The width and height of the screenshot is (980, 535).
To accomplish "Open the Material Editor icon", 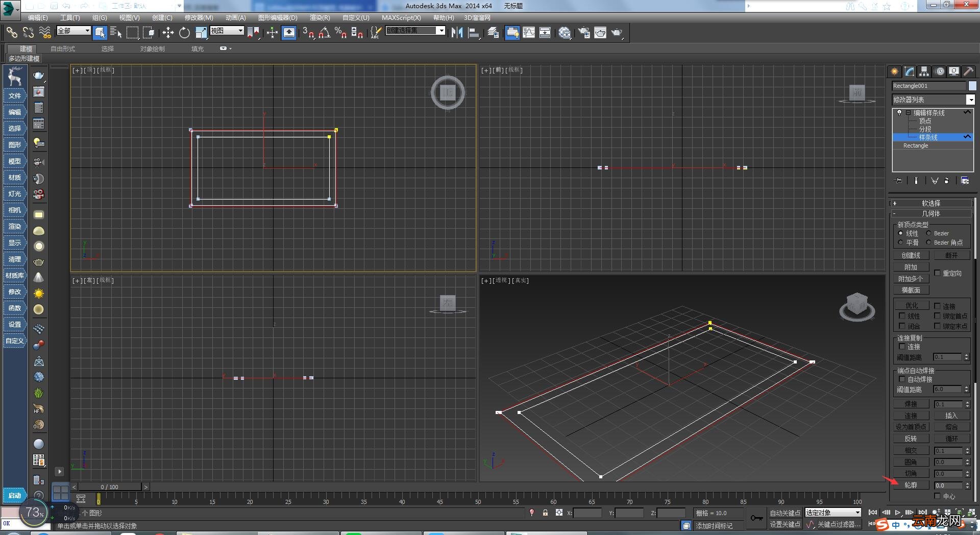I will click(565, 33).
